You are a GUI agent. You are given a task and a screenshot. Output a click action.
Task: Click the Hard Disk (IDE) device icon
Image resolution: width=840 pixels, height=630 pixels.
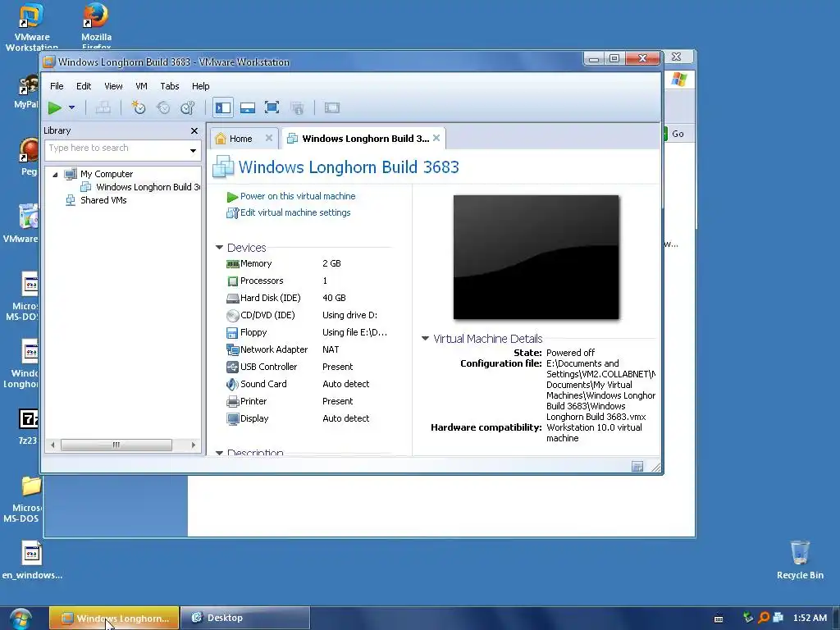[232, 299]
